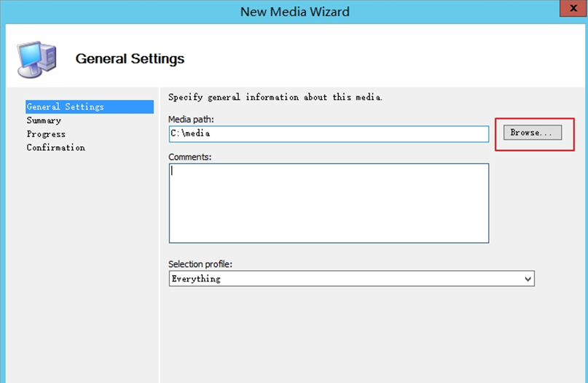The image size is (588, 383).
Task: Click the General Settings heading text
Action: (130, 58)
